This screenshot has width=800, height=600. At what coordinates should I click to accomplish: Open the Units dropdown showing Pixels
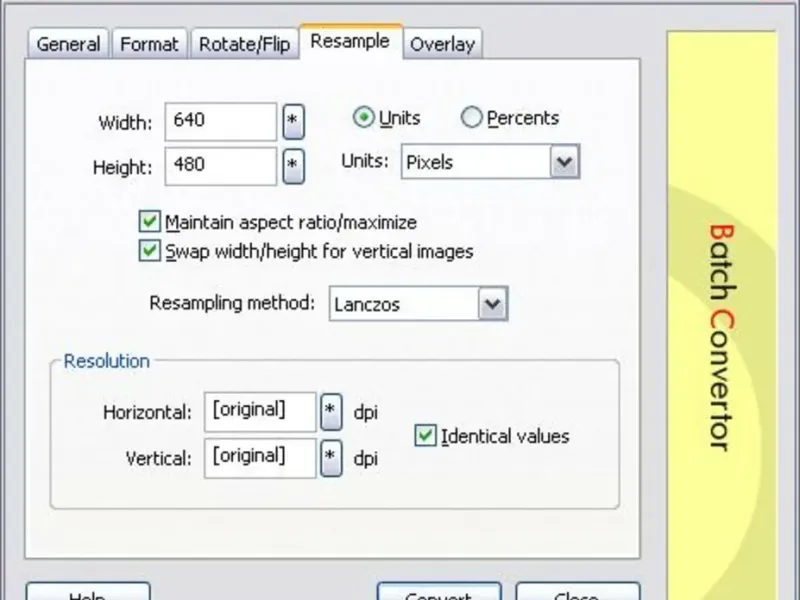490,162
